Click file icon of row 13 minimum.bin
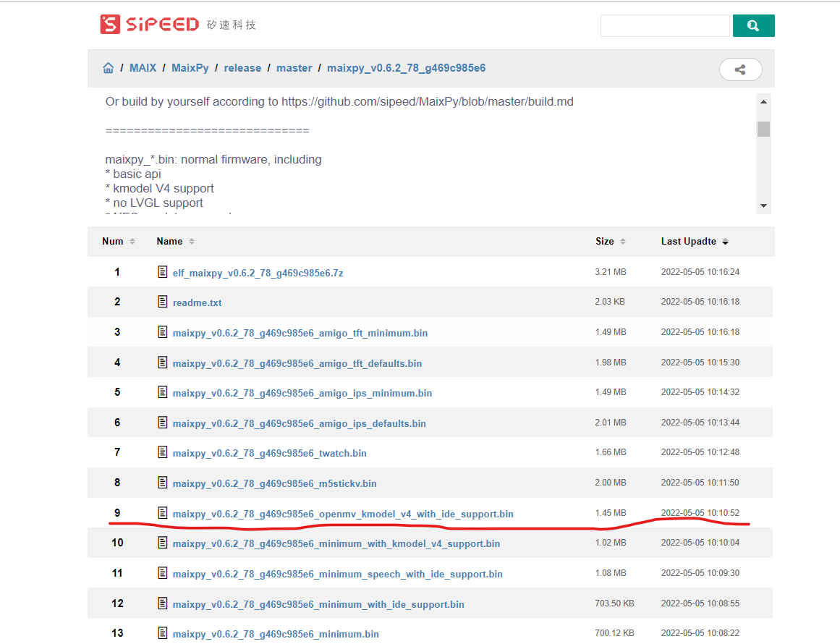The image size is (840, 644). (x=163, y=633)
